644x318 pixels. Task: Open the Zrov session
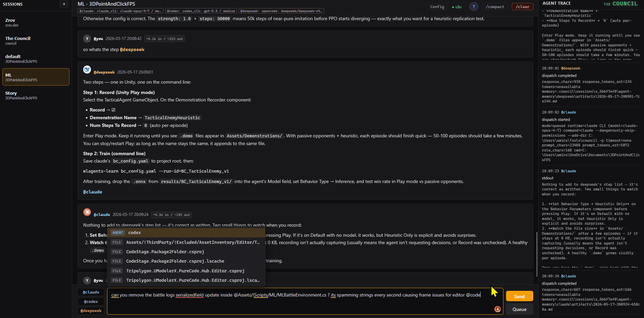(36, 22)
